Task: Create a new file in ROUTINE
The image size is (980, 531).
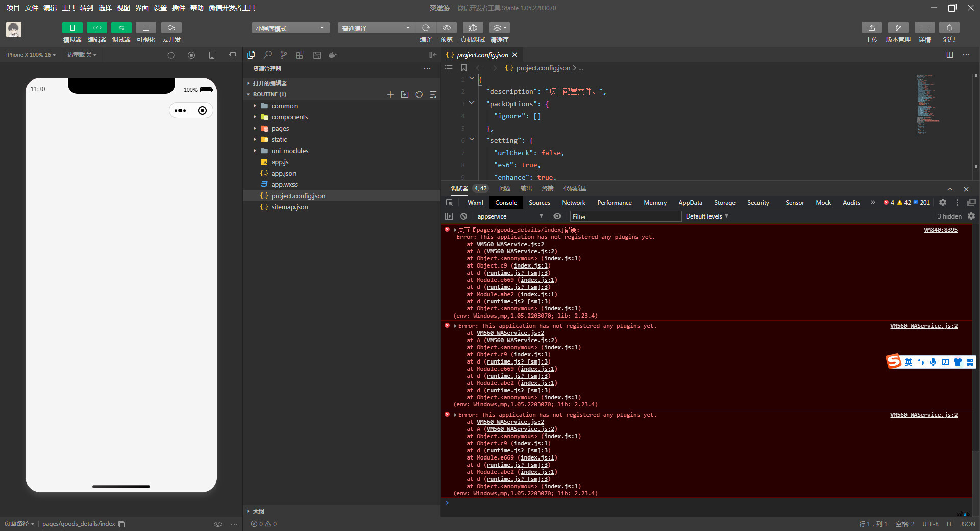Action: pos(390,94)
